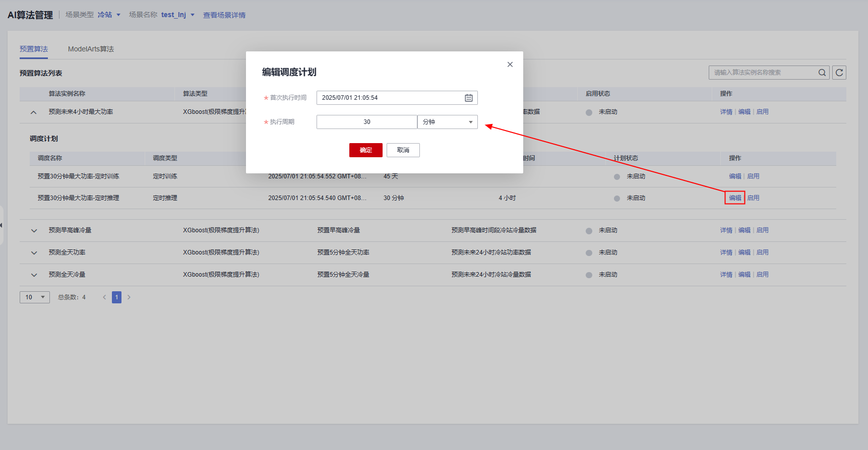868x450 pixels.
Task: Click the 预置早高峰冷量 type cell
Action: [339, 230]
